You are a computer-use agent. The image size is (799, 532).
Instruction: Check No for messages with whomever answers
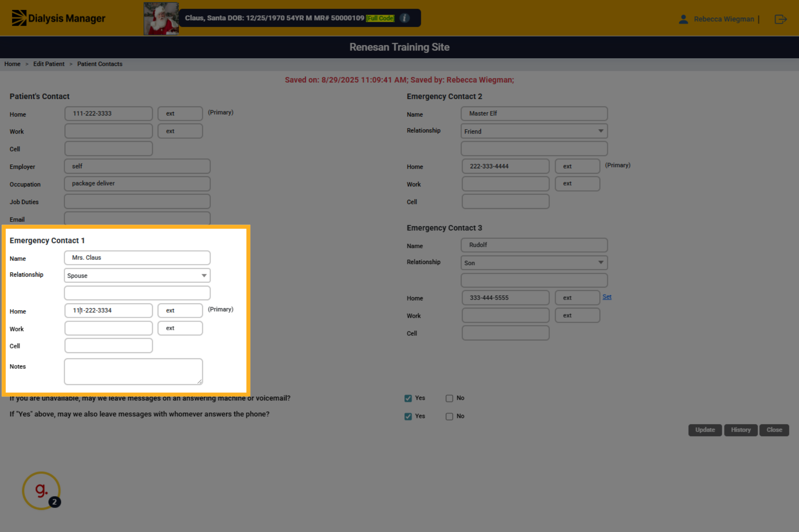pos(449,416)
